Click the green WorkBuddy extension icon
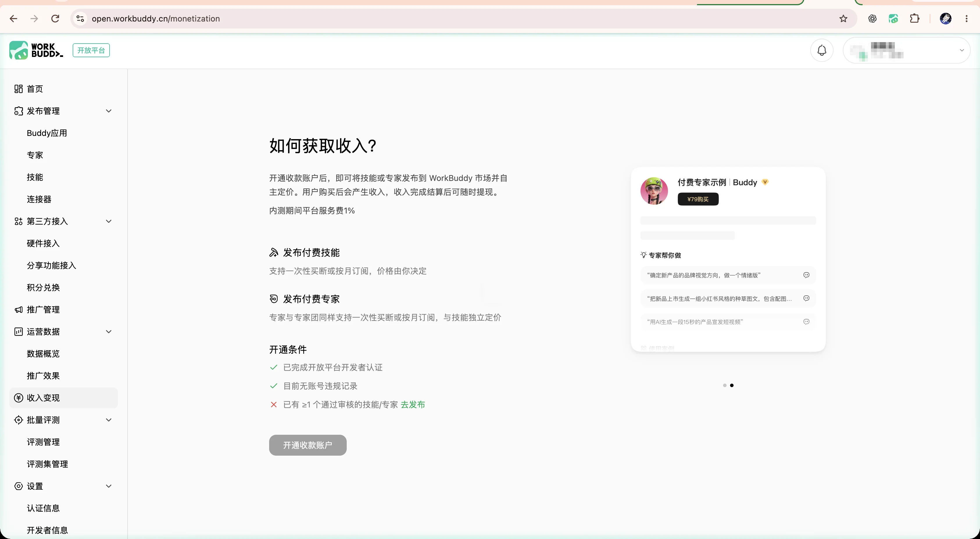 (x=893, y=19)
